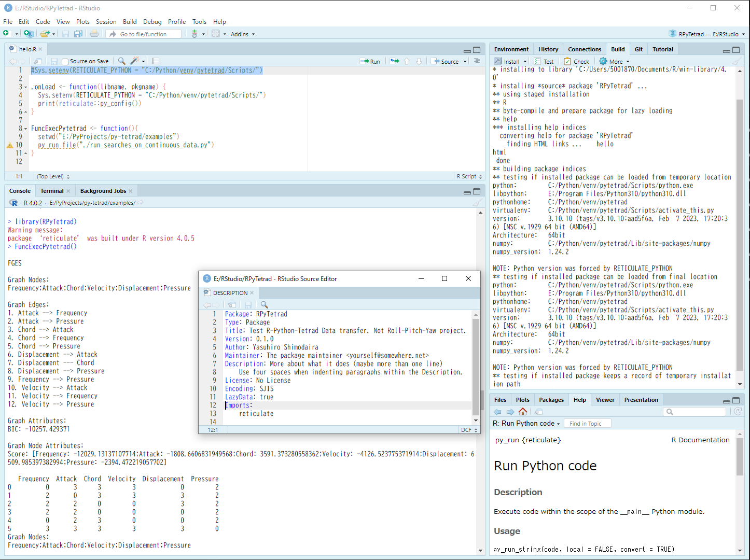Open the Session menu

(x=106, y=21)
